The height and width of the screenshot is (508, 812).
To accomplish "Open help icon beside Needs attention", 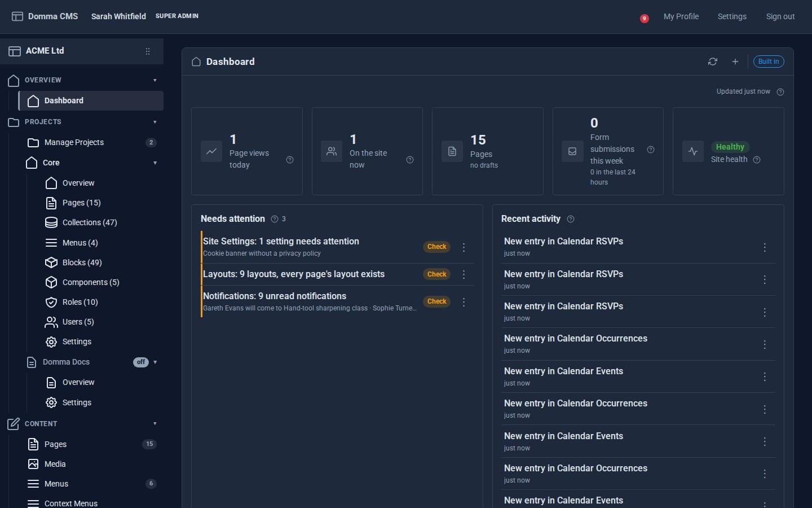I will click(x=275, y=219).
